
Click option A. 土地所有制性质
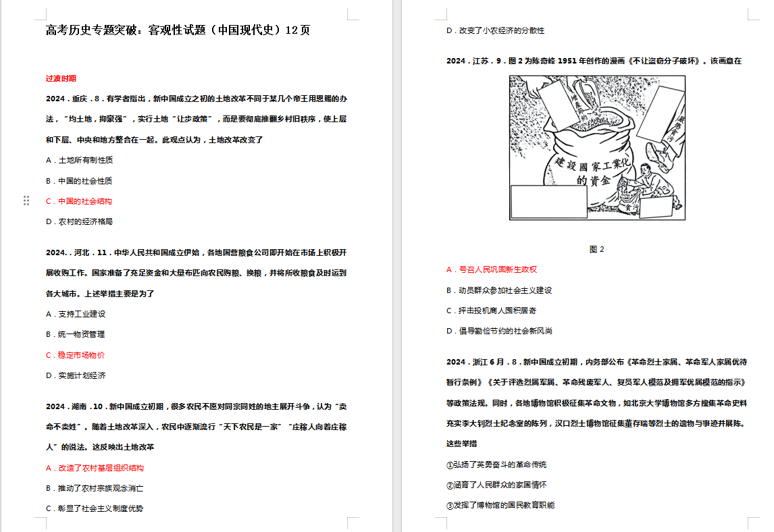(x=80, y=160)
